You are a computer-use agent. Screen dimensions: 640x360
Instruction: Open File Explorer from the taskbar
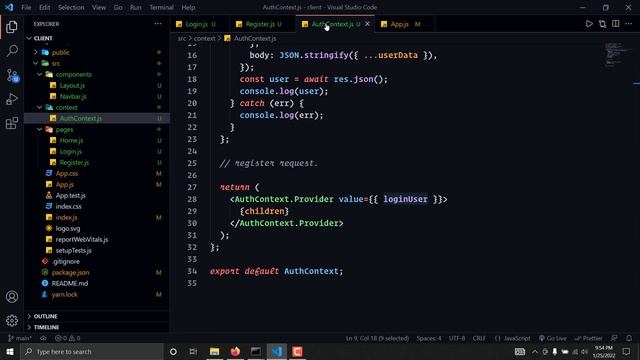click(x=214, y=351)
